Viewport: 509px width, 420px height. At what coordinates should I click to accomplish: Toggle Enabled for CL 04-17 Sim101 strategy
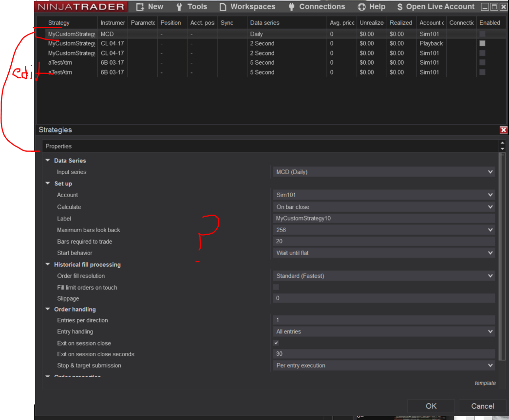click(482, 53)
